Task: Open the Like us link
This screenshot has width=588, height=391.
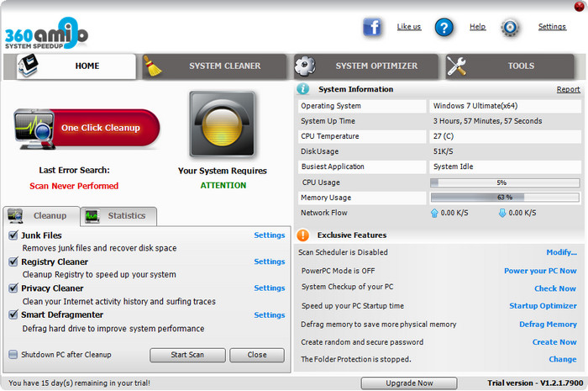Action: (x=409, y=27)
